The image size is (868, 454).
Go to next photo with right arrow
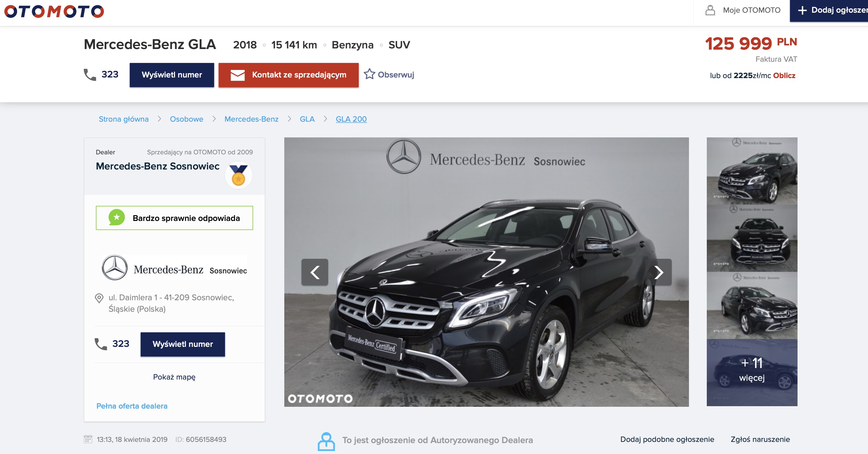658,272
